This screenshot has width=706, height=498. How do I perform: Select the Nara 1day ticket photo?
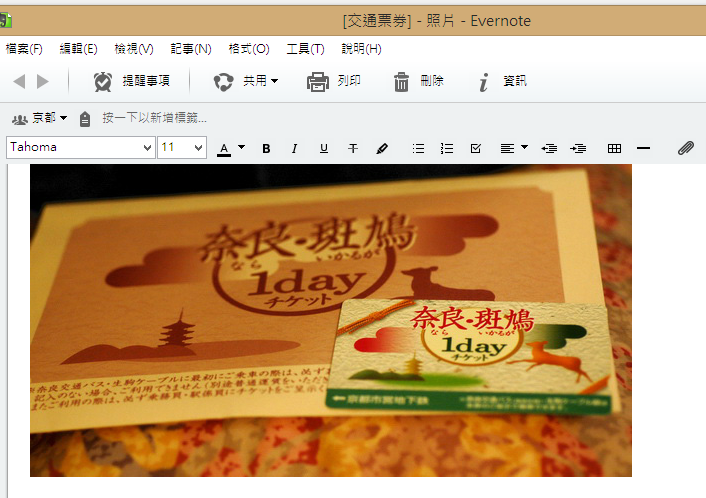tap(331, 320)
